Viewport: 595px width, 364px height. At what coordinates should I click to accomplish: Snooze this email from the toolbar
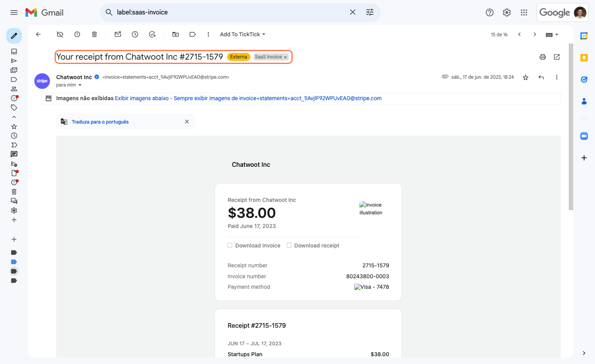pos(135,34)
